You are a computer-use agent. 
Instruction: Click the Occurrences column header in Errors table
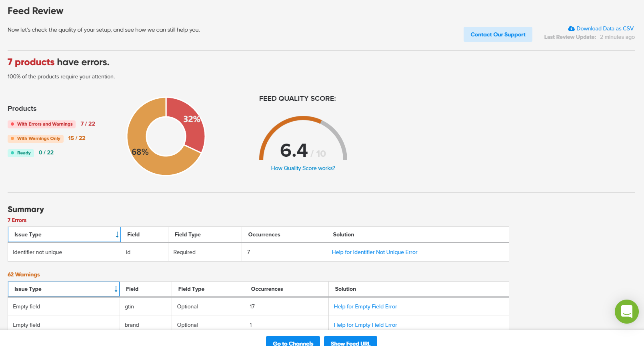click(x=264, y=234)
